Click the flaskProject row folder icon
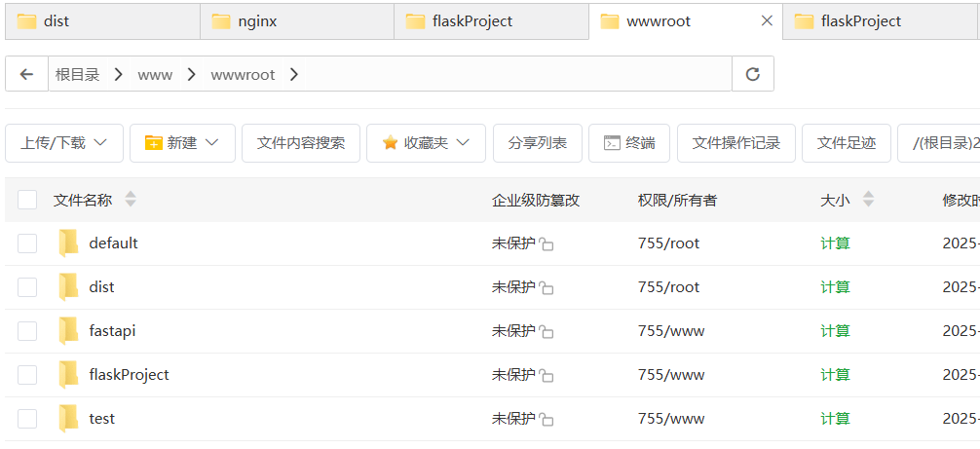Viewport: 980px width, 449px height. [68, 374]
